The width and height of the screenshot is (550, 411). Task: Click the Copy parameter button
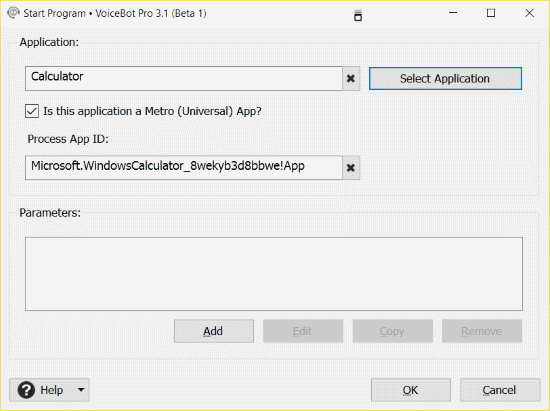[x=392, y=331]
